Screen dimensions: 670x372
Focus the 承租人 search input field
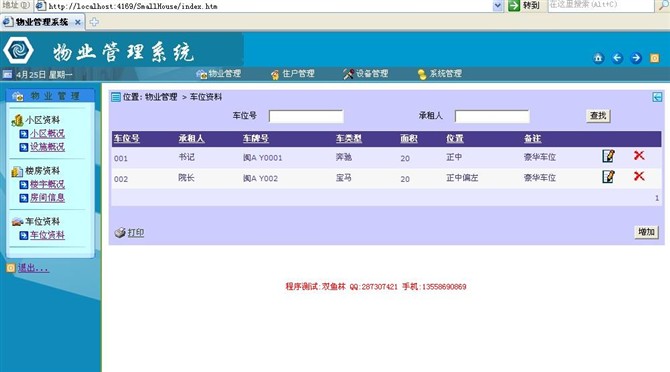492,116
